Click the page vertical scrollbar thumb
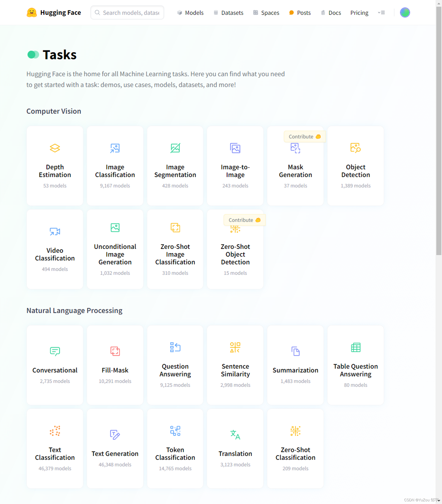This screenshot has height=504, width=442. [438, 131]
